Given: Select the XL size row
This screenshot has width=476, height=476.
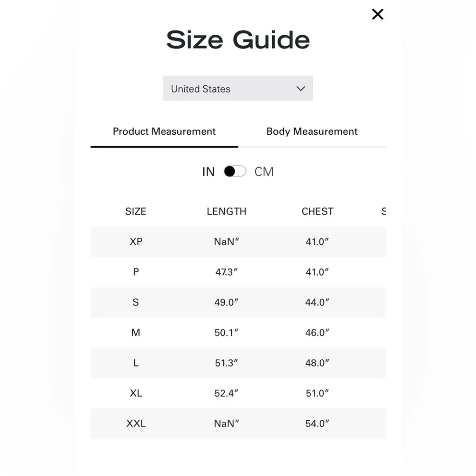Looking at the screenshot, I should pos(136,393).
